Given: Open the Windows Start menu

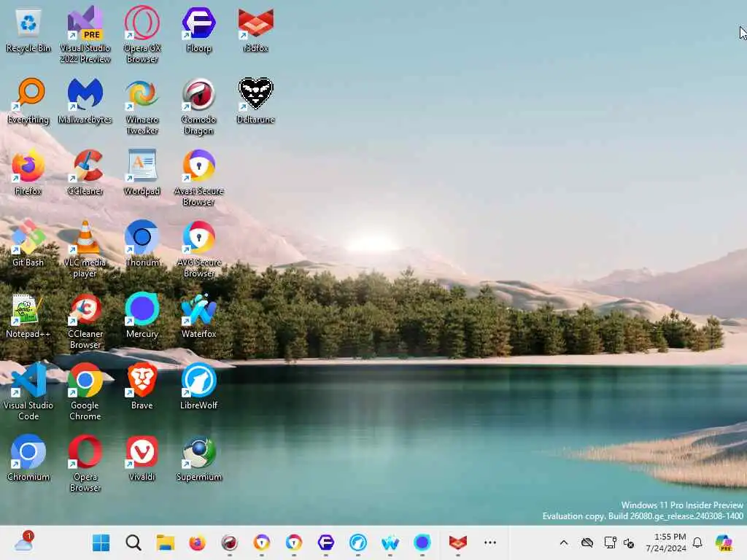Looking at the screenshot, I should tap(101, 542).
